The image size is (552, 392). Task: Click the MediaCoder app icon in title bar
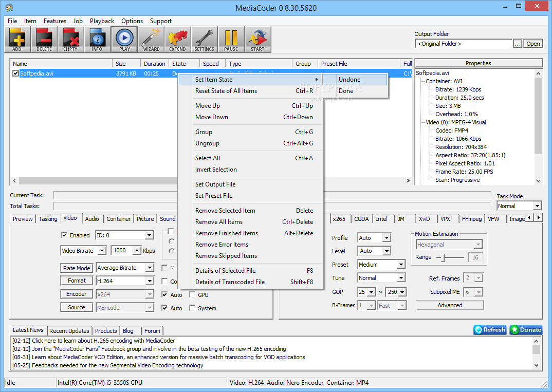(9, 7)
